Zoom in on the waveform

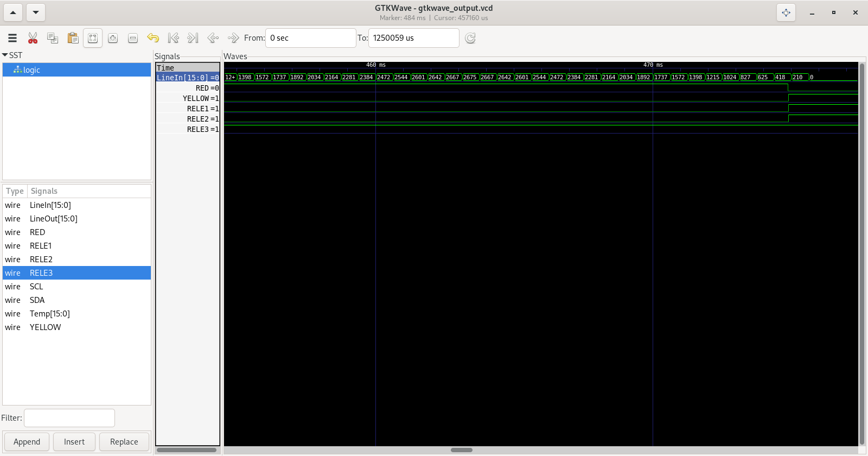[x=113, y=38]
